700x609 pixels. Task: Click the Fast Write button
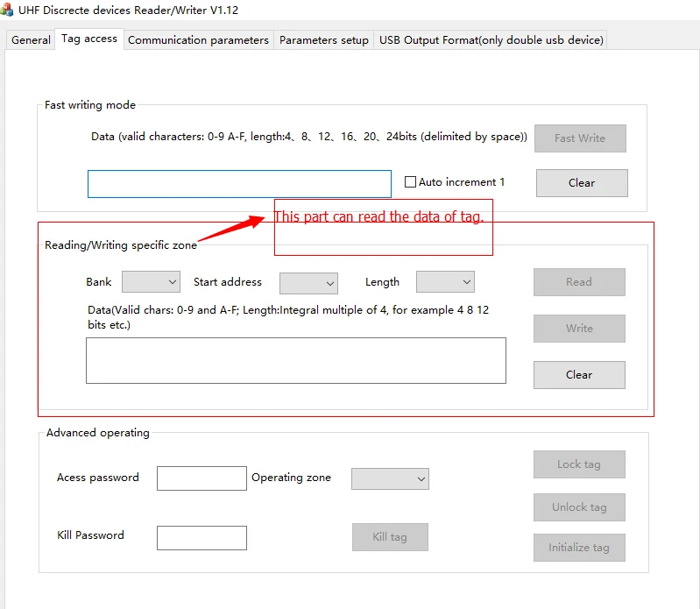[x=580, y=138]
